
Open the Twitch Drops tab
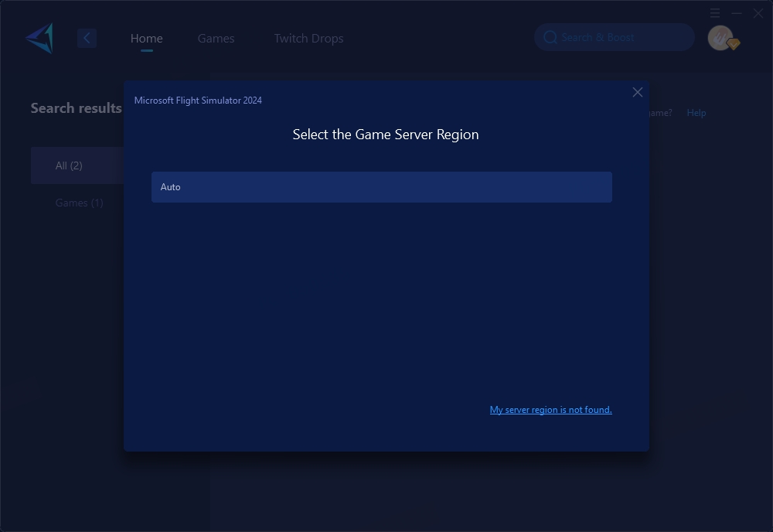coord(308,38)
